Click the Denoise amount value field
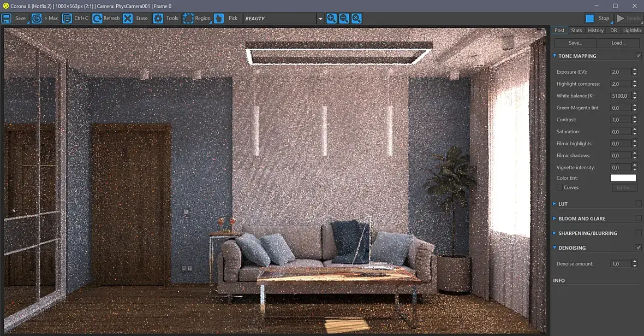 pos(621,264)
